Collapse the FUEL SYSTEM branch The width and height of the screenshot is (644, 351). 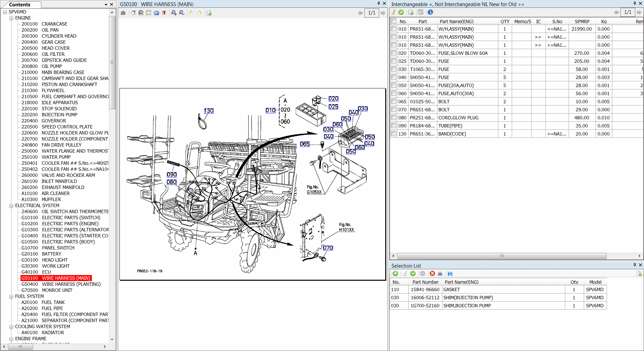11,296
